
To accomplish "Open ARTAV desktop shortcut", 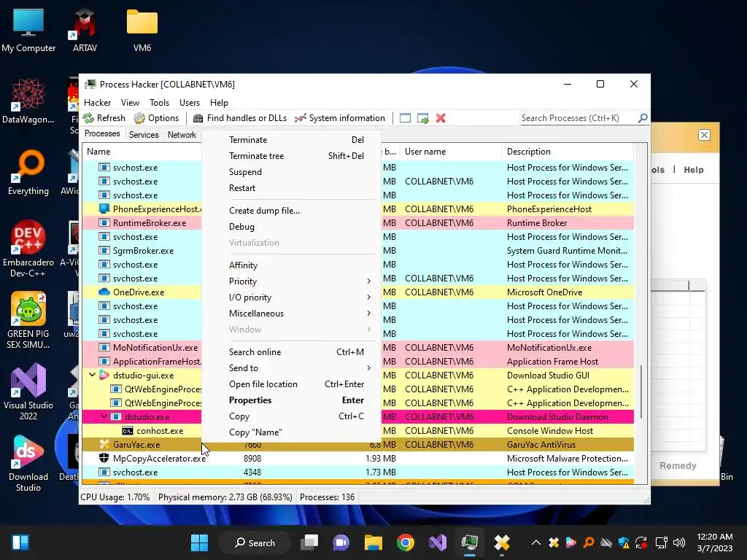I will [85, 29].
